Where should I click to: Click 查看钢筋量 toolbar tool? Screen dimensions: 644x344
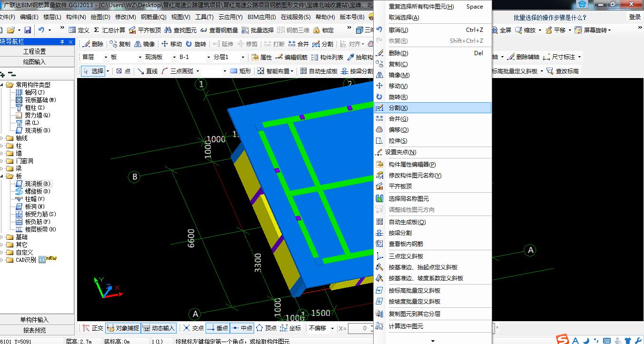click(x=219, y=30)
